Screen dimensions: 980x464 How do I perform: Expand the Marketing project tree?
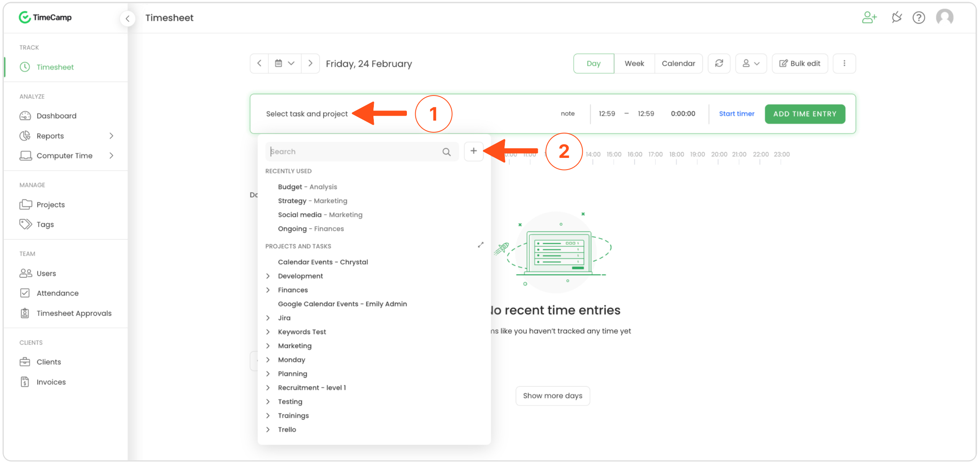coord(268,346)
